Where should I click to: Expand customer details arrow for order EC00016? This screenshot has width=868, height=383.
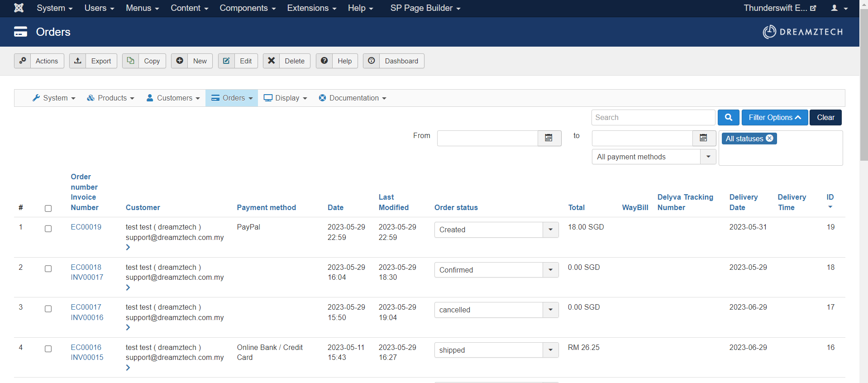[x=128, y=368]
